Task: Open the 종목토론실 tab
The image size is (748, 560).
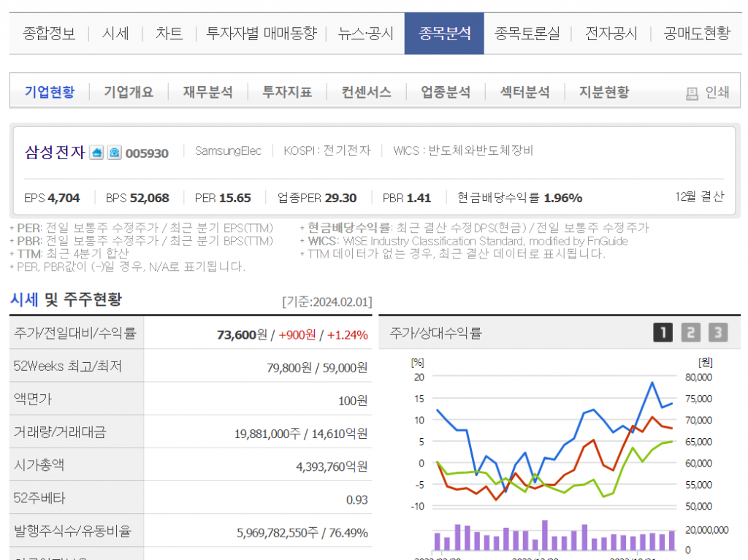Action: click(527, 34)
